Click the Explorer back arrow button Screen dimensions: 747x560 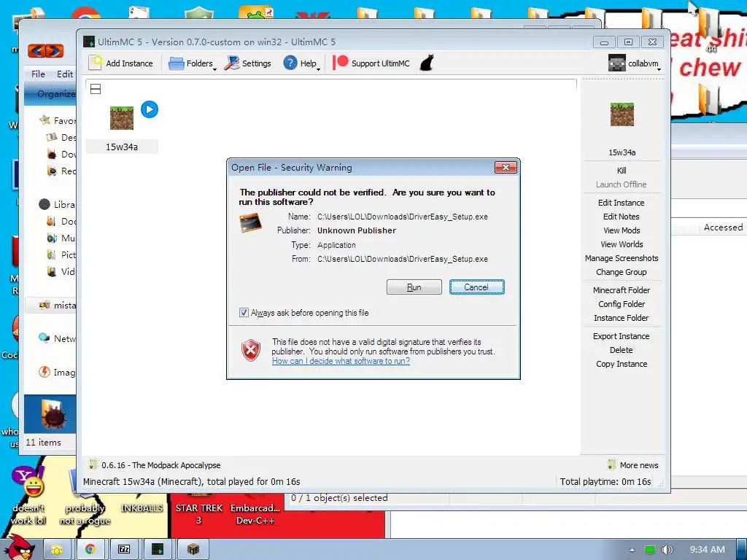click(36, 50)
